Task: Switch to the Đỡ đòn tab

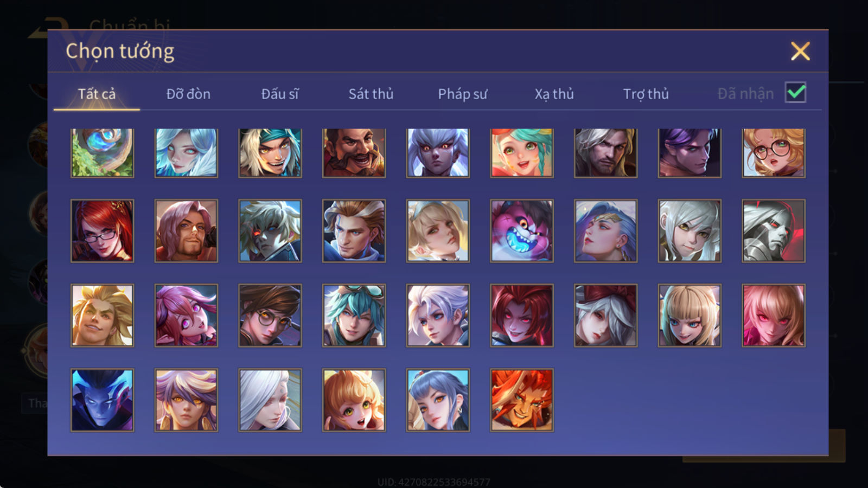Action: (x=188, y=94)
